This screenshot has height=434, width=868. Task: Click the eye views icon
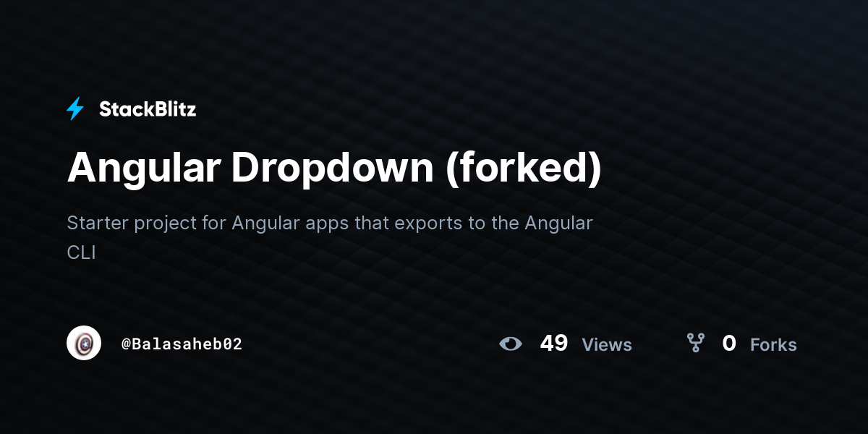[511, 344]
